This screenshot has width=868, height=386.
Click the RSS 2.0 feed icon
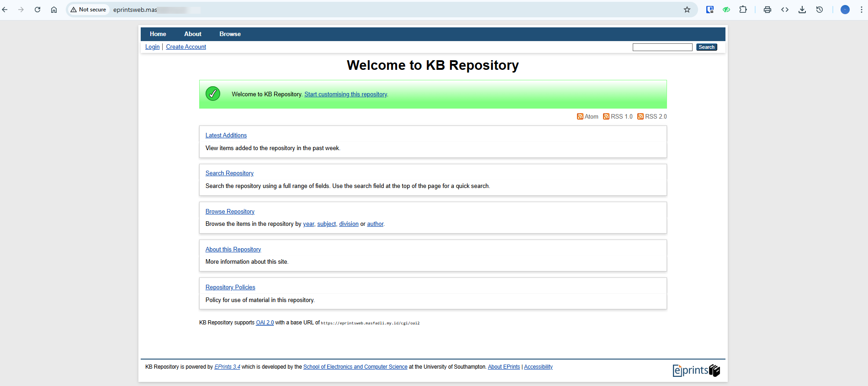(x=640, y=116)
